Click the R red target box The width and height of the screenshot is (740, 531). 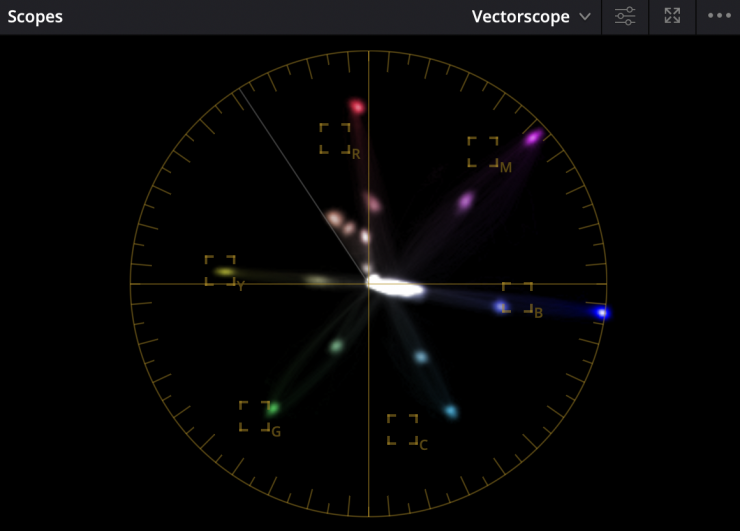tap(335, 138)
